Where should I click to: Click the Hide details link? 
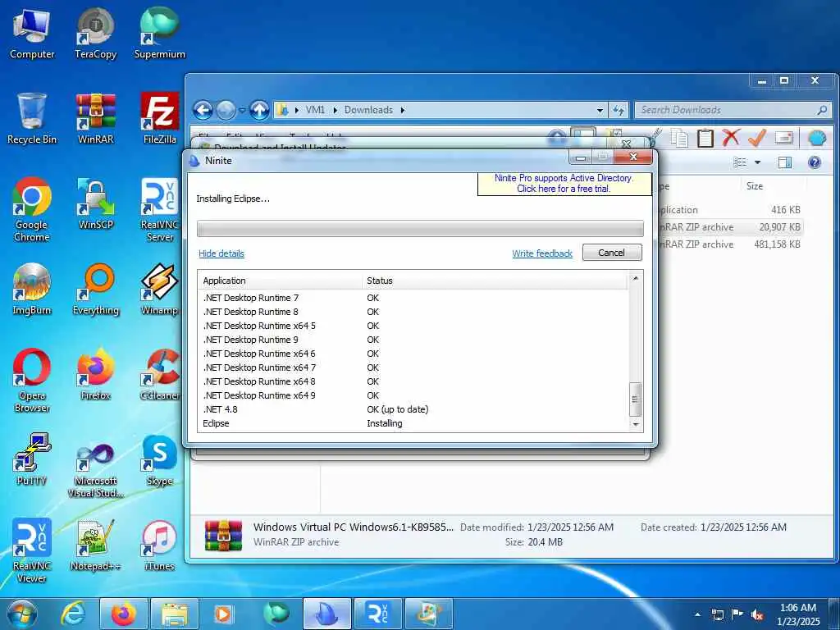pyautogui.click(x=221, y=253)
